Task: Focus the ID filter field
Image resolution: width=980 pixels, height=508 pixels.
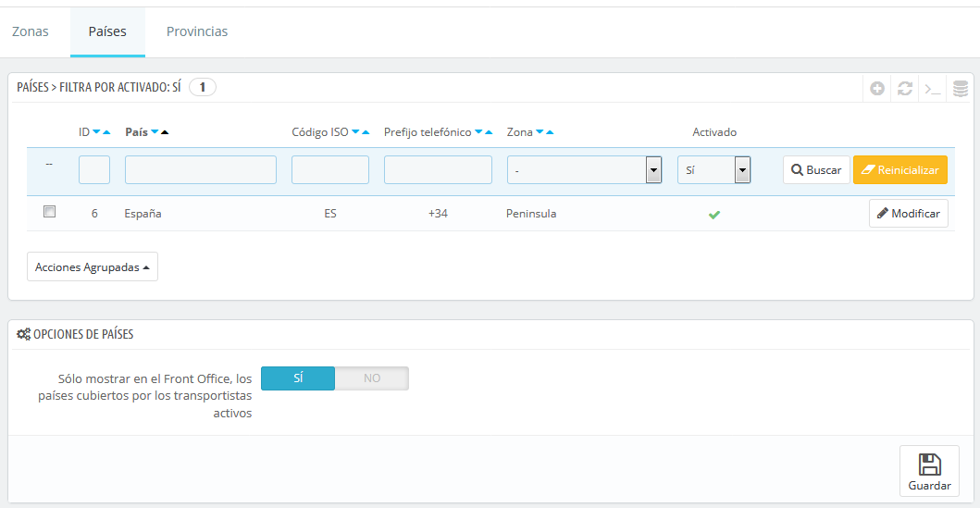Action: pyautogui.click(x=94, y=170)
